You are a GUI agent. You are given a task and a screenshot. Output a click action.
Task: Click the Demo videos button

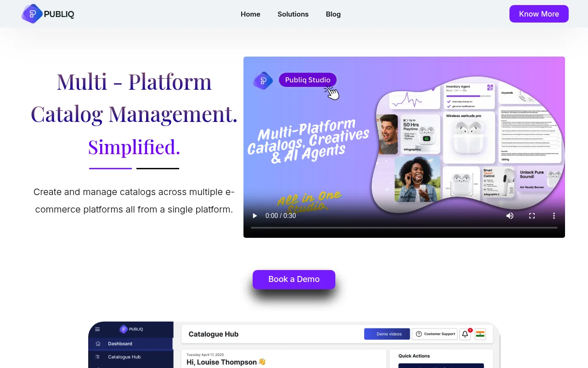387,334
